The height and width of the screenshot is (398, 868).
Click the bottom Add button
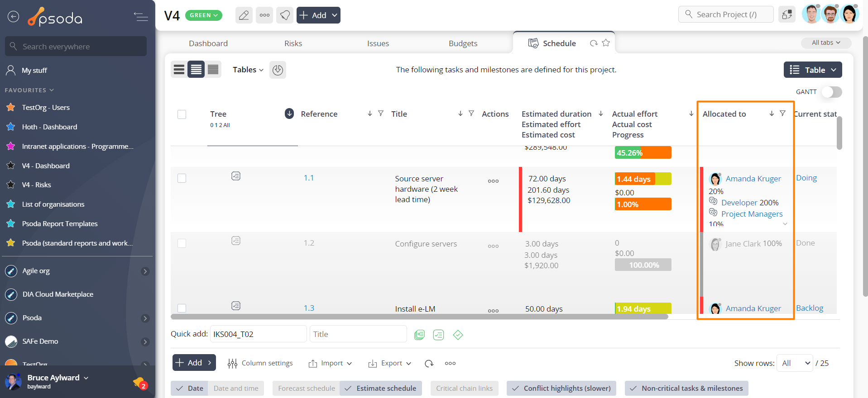tap(194, 363)
